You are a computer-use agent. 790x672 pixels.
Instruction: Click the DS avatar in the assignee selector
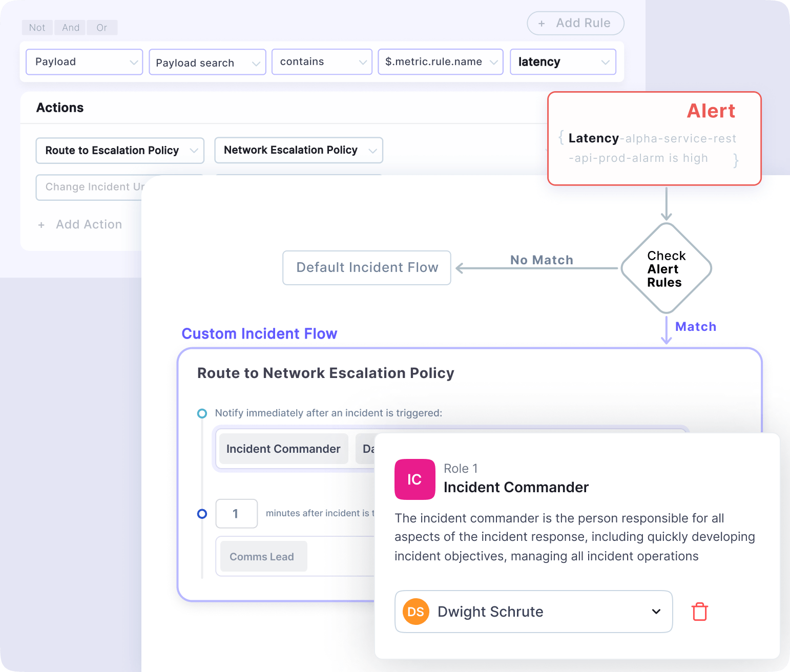tap(415, 612)
